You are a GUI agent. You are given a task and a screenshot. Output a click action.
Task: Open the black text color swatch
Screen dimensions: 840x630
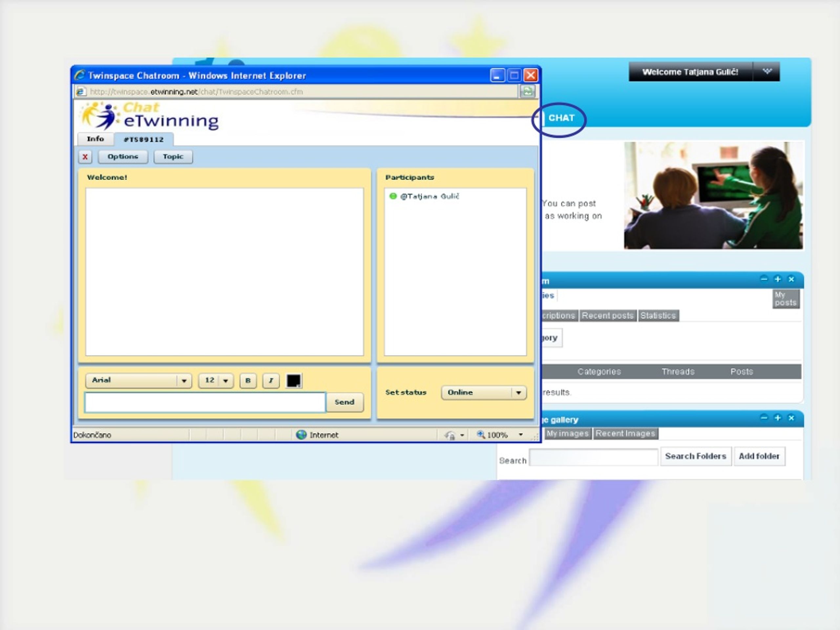pos(294,381)
